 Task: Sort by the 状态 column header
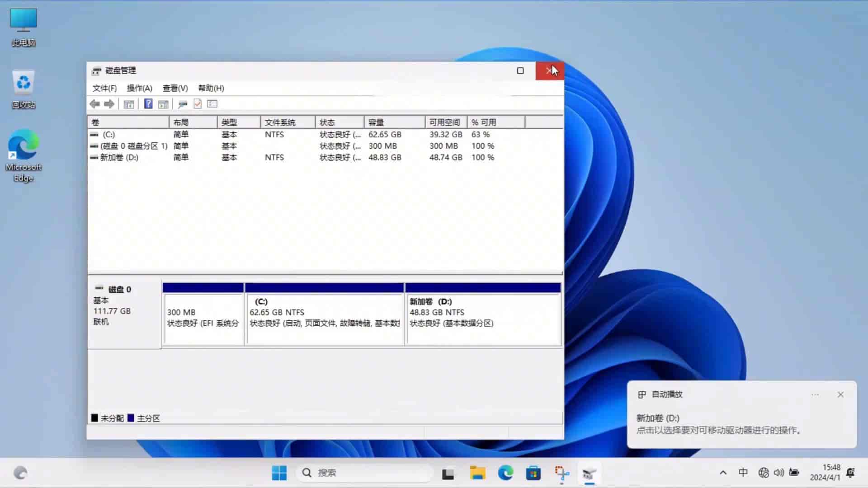click(340, 122)
